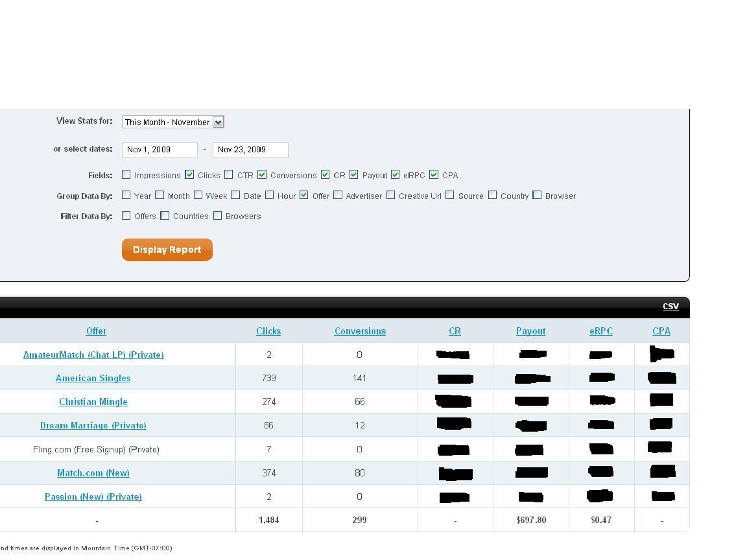Sort by Payout column header
Screen dimensions: 747x560
(x=530, y=331)
